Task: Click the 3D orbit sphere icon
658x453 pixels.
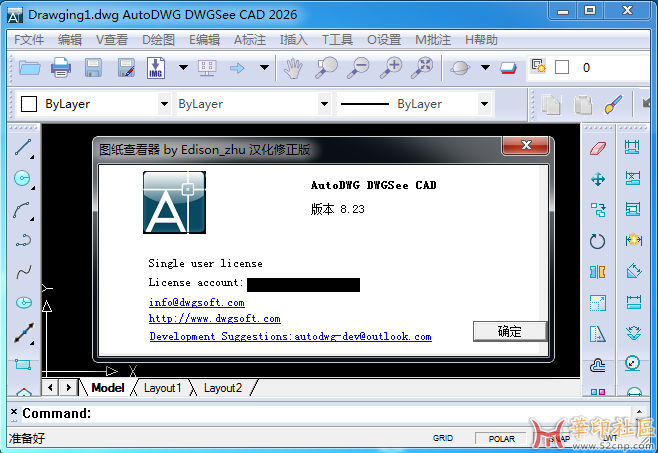Action: pos(460,68)
